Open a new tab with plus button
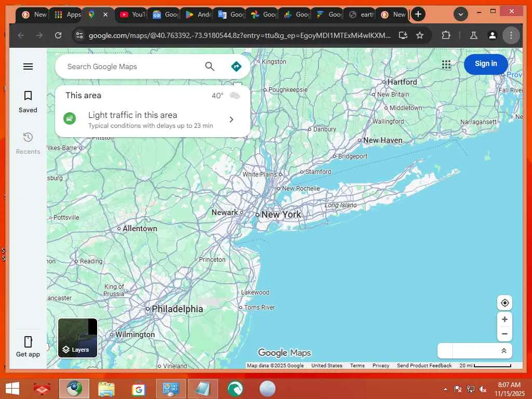The height and width of the screenshot is (399, 532). (418, 14)
